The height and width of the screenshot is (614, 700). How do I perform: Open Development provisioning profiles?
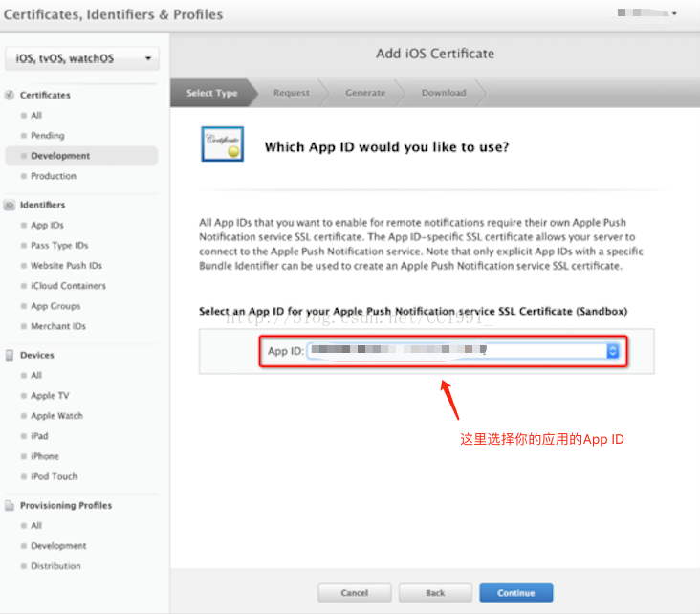pos(58,546)
